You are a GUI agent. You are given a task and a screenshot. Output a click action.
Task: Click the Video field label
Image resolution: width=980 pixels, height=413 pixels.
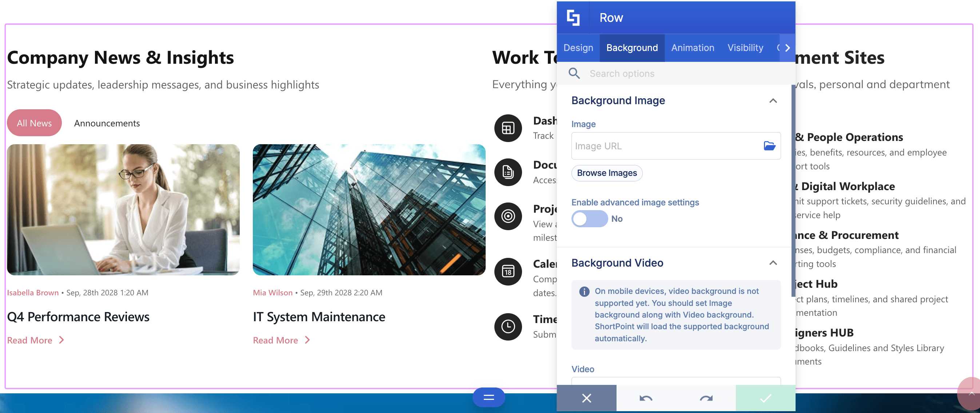582,369
